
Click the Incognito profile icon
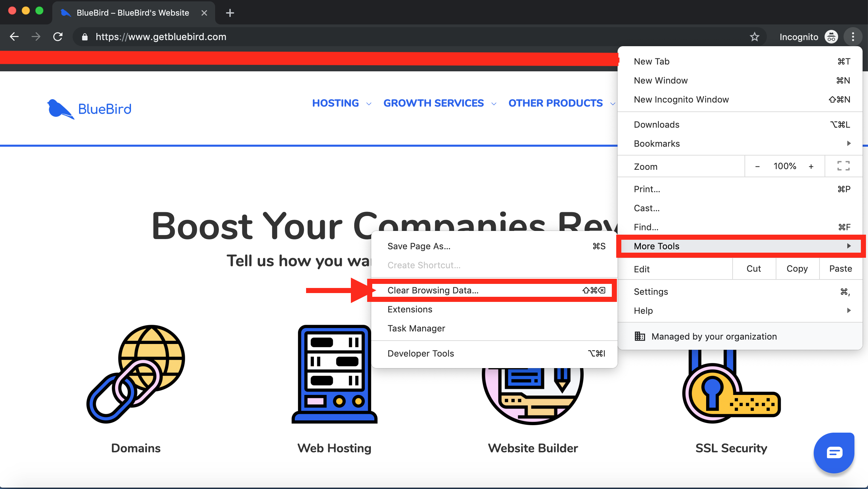click(x=831, y=37)
